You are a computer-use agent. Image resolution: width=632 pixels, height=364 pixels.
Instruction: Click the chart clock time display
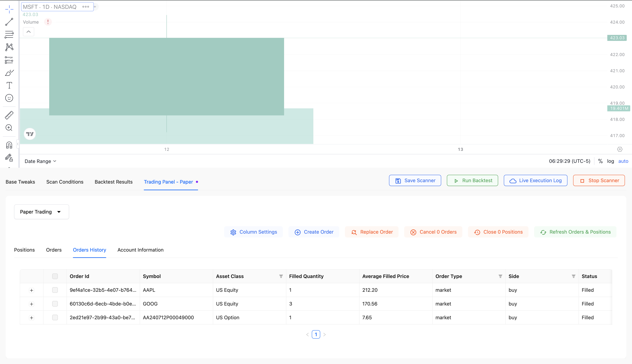(x=570, y=161)
